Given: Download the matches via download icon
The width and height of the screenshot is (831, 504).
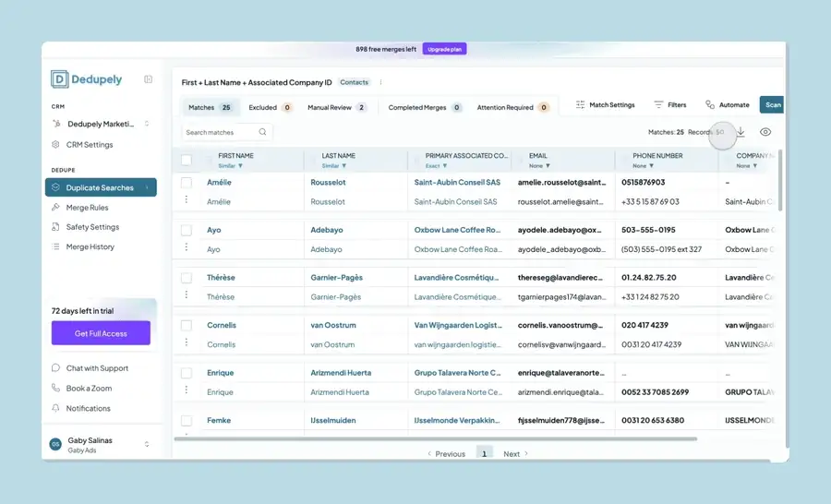Looking at the screenshot, I should click(x=741, y=132).
